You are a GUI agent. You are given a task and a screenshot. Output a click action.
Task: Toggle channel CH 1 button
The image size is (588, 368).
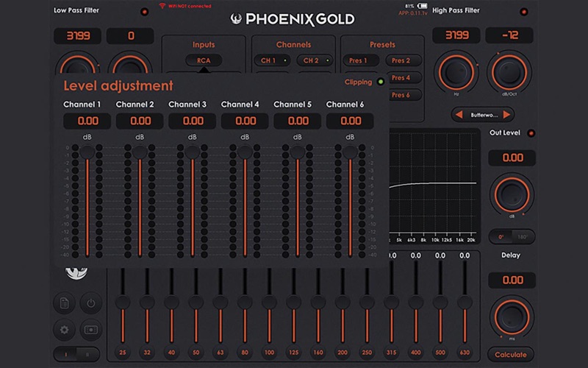272,60
